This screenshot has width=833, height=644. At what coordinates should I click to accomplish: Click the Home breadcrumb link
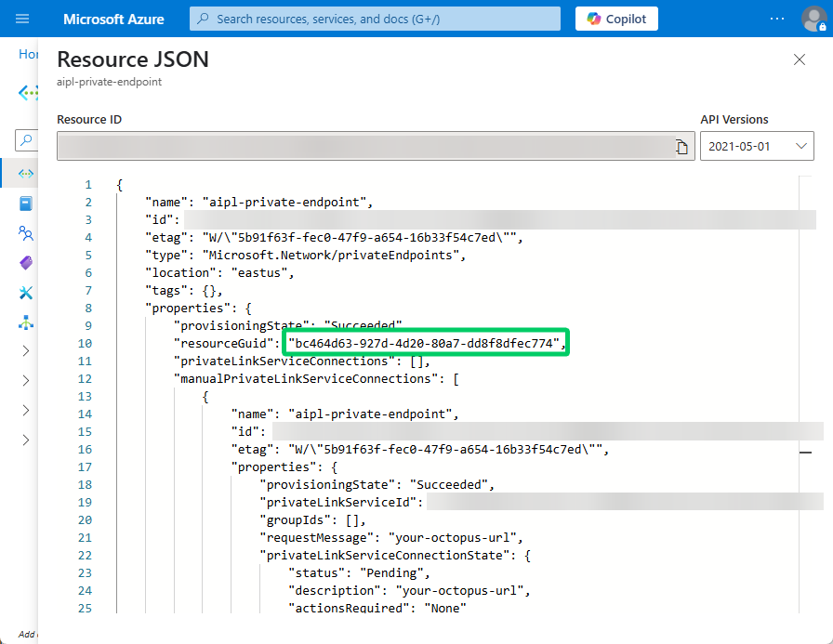coord(28,54)
